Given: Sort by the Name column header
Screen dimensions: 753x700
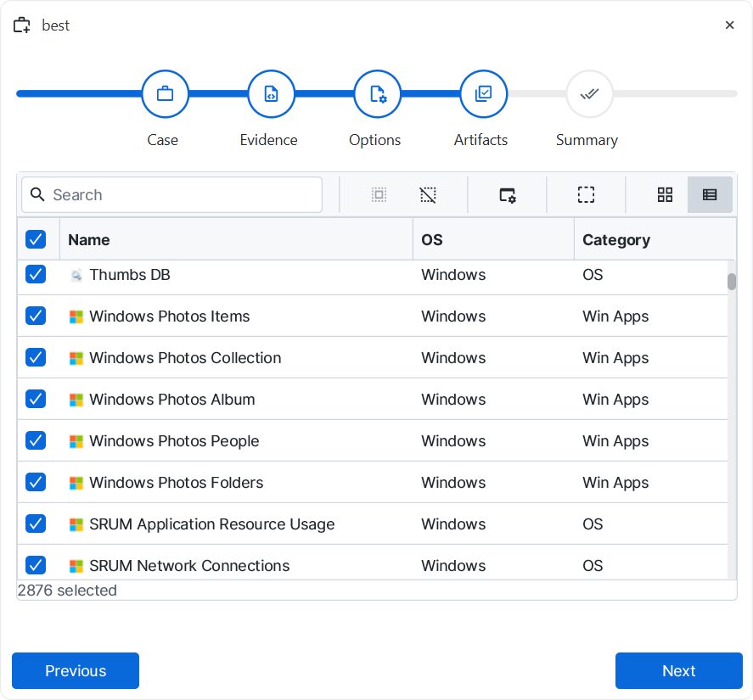Looking at the screenshot, I should pos(89,240).
